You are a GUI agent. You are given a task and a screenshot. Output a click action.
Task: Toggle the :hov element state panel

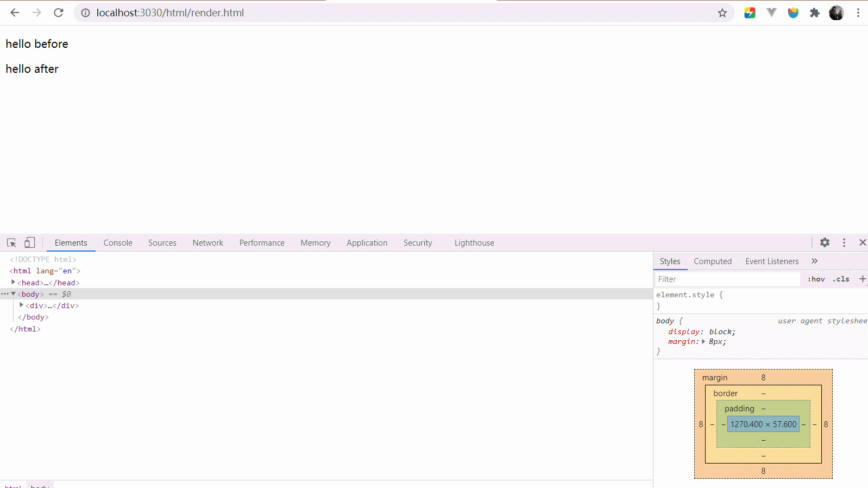click(816, 279)
